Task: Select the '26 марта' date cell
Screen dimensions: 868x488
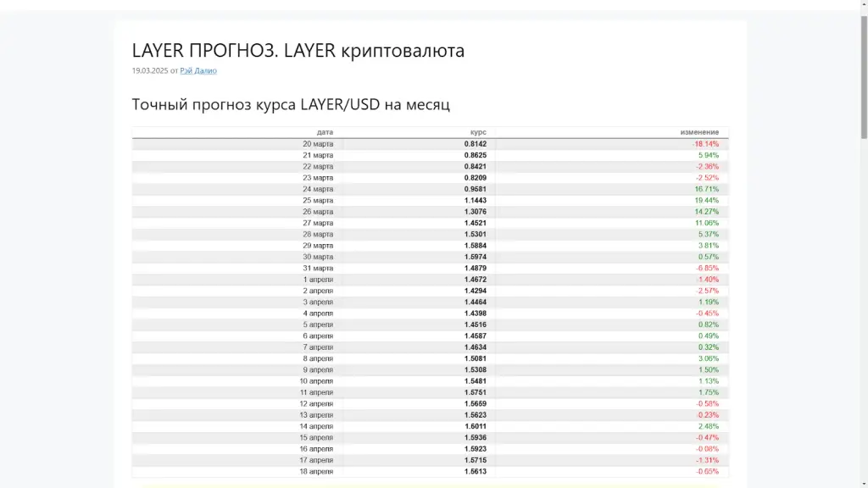Action: [318, 212]
